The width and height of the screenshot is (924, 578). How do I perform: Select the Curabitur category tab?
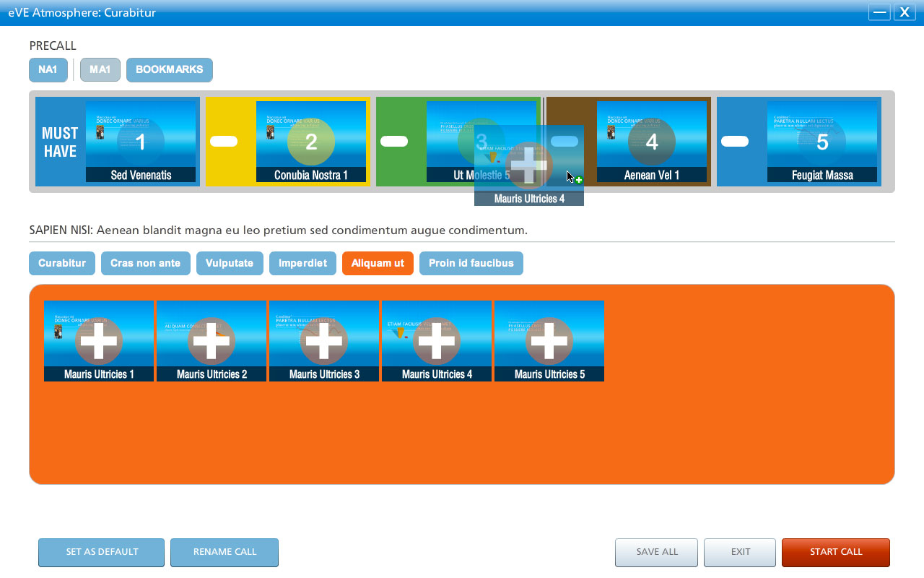pyautogui.click(x=62, y=263)
